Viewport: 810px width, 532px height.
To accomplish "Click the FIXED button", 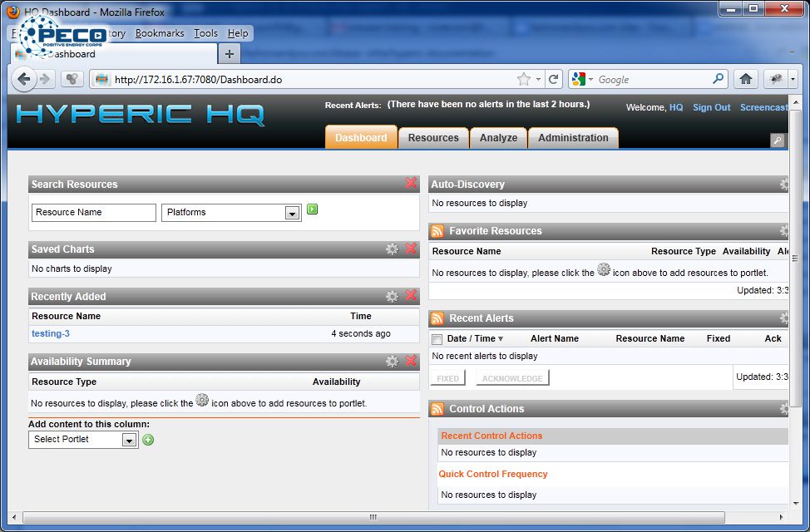I will pyautogui.click(x=448, y=378).
